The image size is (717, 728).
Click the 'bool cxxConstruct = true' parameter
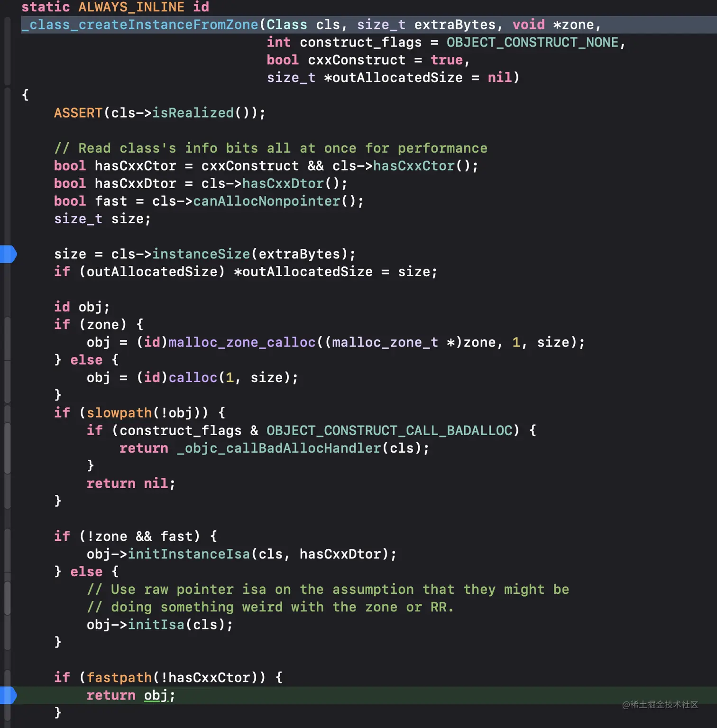tap(365, 60)
